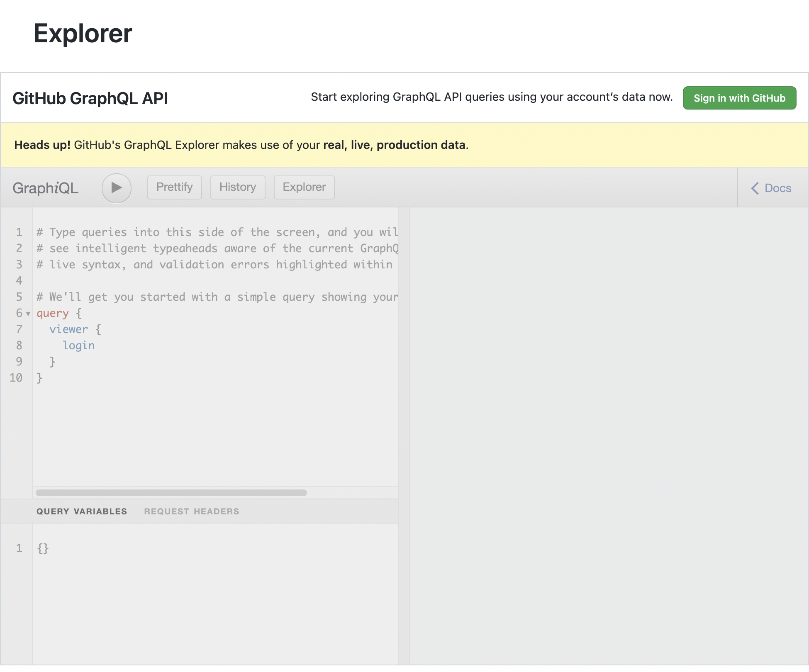Switch to the Request Headers tab
This screenshot has width=809, height=672.
click(x=191, y=511)
